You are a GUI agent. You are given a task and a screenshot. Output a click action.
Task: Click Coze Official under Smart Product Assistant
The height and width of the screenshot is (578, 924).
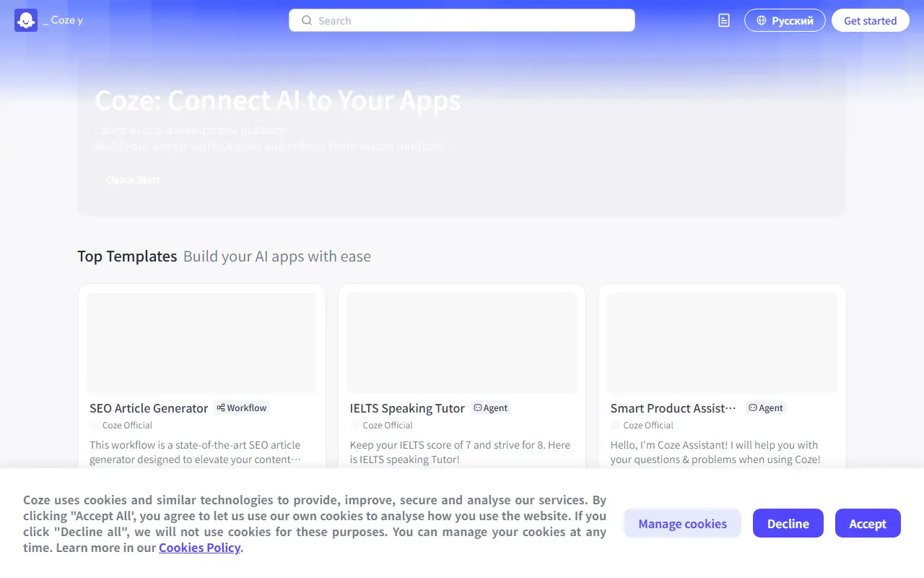point(648,426)
